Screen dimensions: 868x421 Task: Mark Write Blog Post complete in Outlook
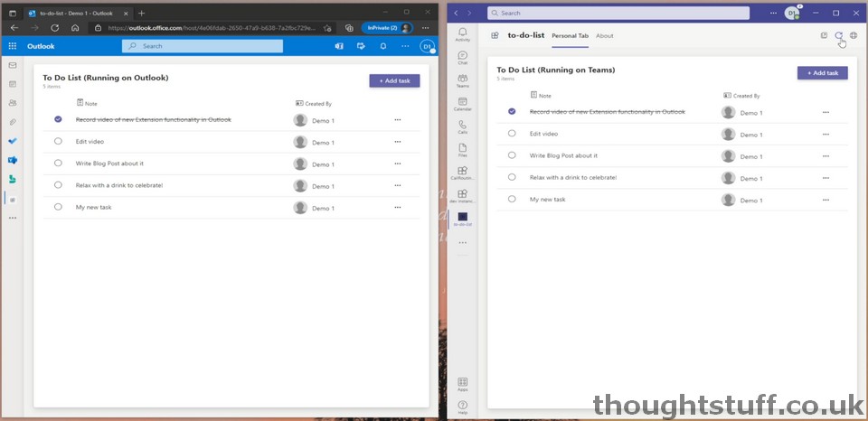pos(58,164)
